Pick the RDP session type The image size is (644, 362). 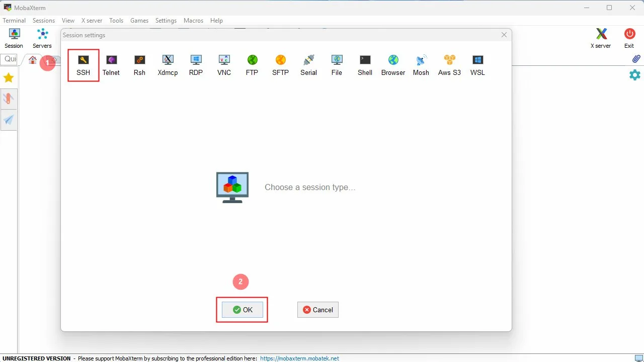click(x=196, y=65)
